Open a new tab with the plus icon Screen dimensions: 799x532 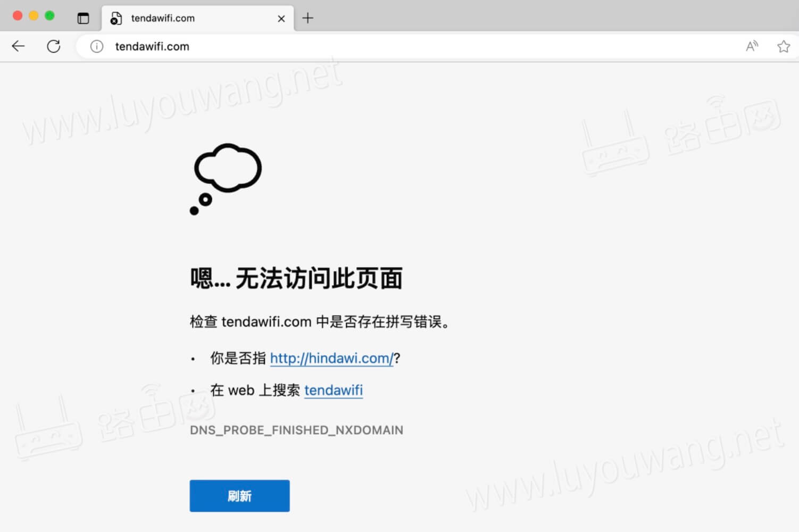click(307, 18)
